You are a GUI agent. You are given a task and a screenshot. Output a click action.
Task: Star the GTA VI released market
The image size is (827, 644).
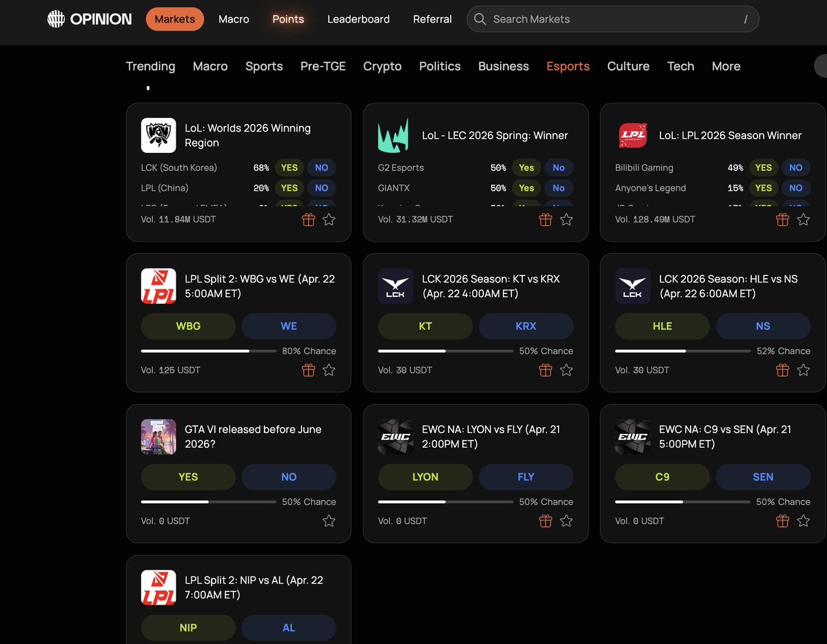(329, 521)
